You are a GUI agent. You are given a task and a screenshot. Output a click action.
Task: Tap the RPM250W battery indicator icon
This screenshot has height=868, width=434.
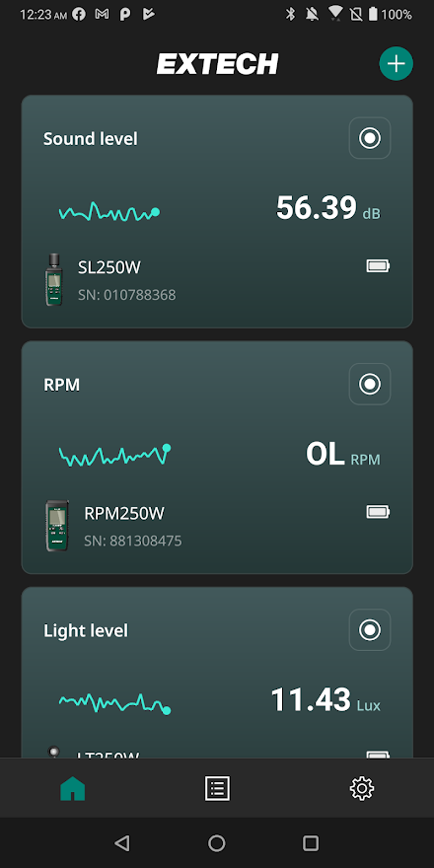tap(378, 512)
